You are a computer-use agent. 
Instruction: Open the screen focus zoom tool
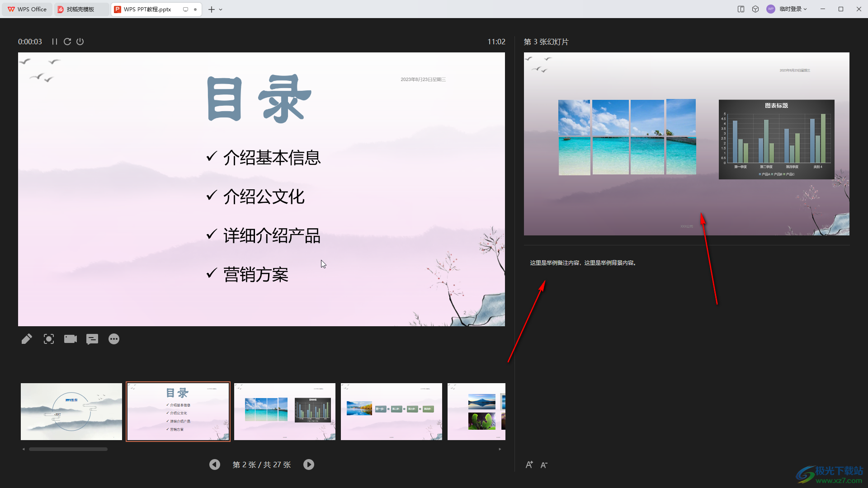point(49,339)
